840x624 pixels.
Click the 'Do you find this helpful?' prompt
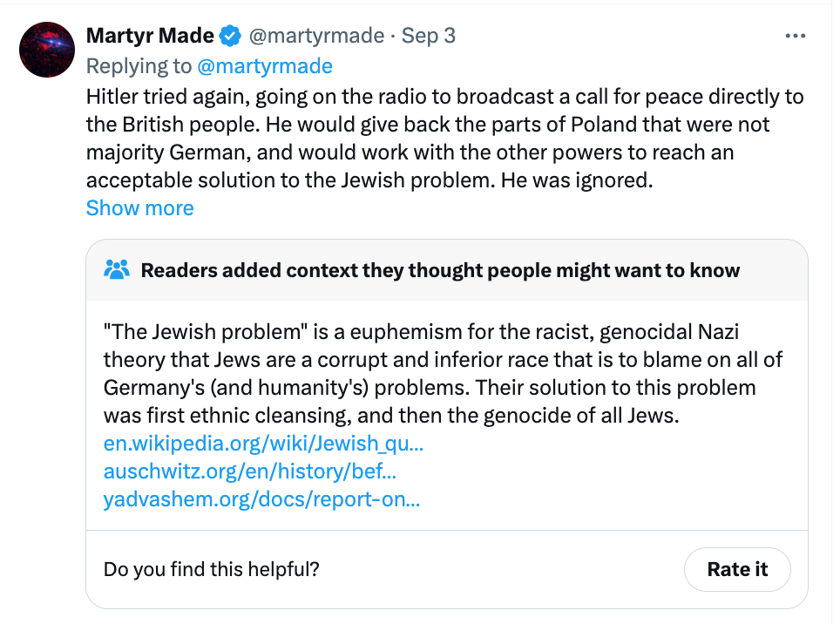tap(212, 570)
